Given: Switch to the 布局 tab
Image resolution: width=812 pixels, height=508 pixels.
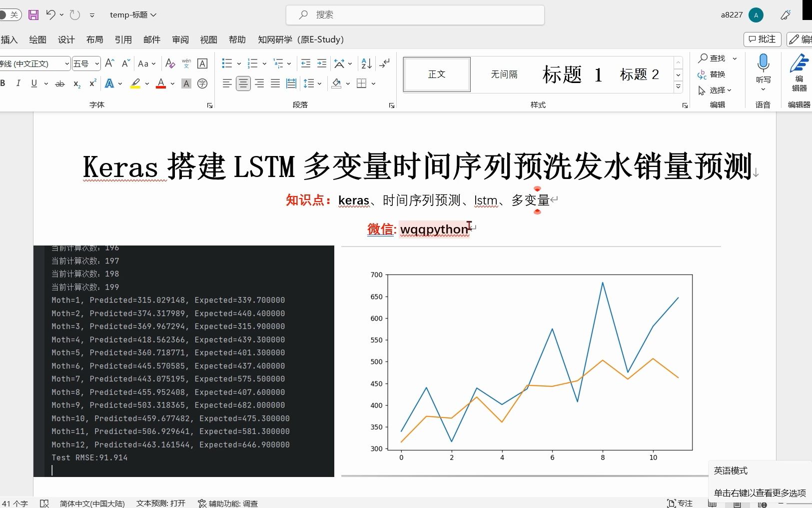Looking at the screenshot, I should (94, 39).
